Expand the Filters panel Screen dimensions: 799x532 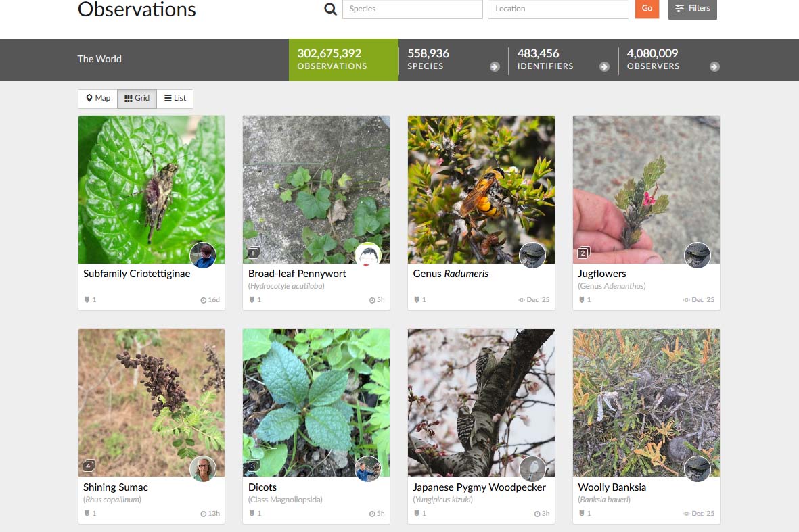click(x=692, y=9)
